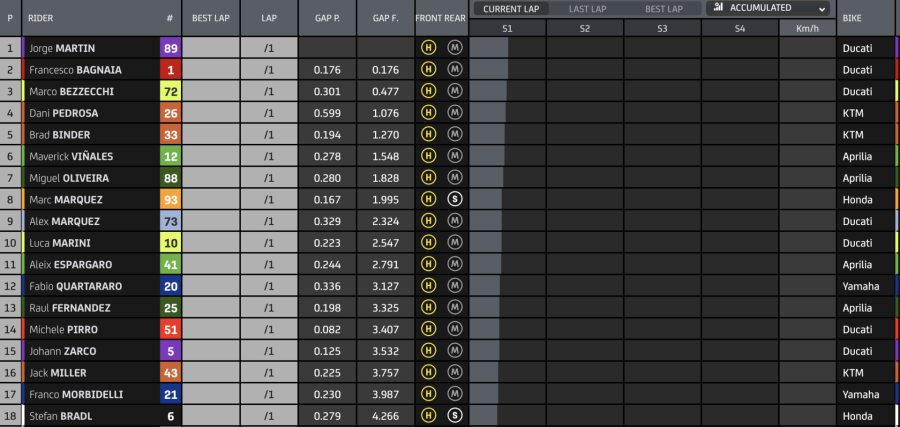Open the ACCUMULATED dropdown menu

[767, 9]
